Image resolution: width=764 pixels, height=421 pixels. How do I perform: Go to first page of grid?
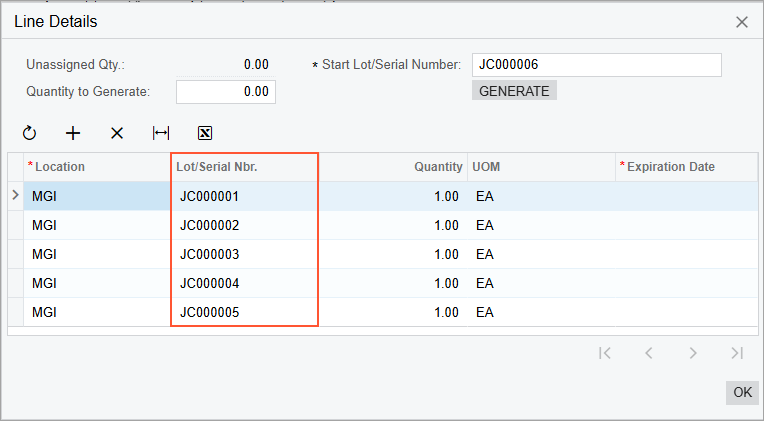(604, 353)
